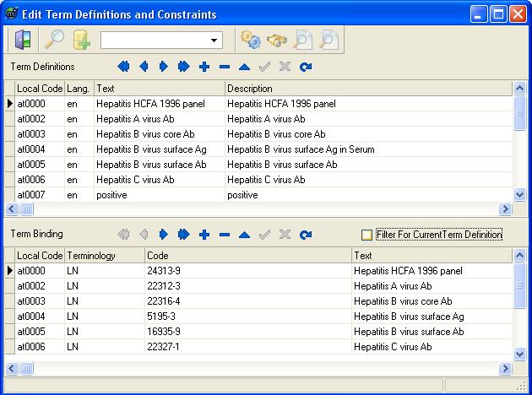The width and height of the screenshot is (532, 395).
Task: Open the toolbar combo box dropdown
Action: tap(214, 40)
